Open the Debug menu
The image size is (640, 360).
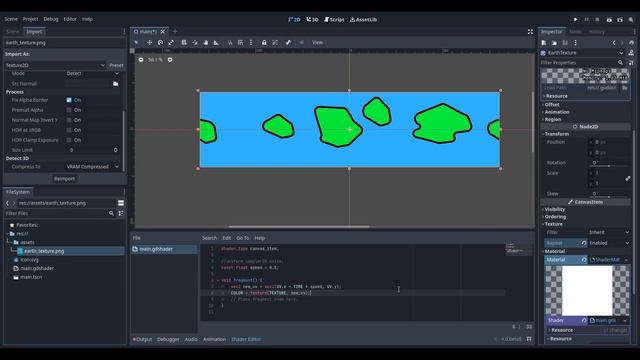(51, 19)
